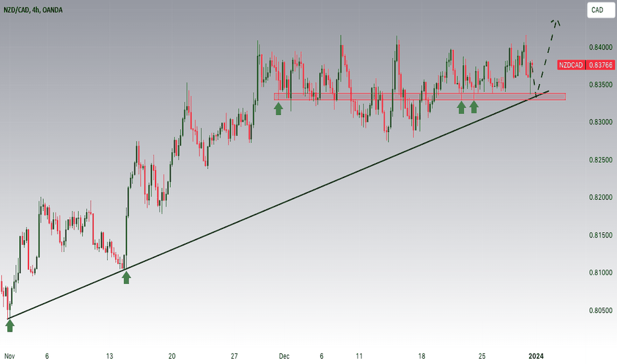This screenshot has width=617, height=364.
Task: Click the CAD currency button
Action: pyautogui.click(x=600, y=10)
